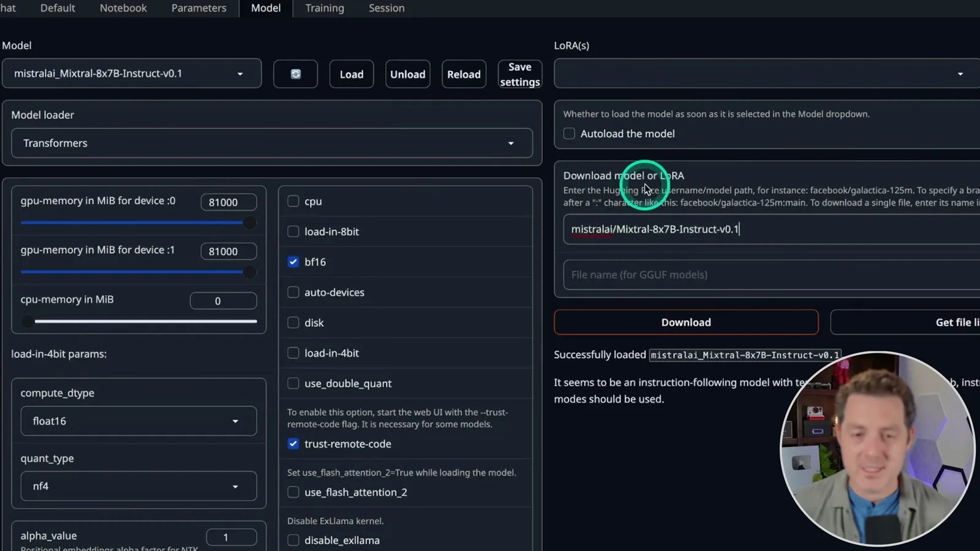Click the cpu-memory value field
The width and height of the screenshot is (980, 551).
224,301
